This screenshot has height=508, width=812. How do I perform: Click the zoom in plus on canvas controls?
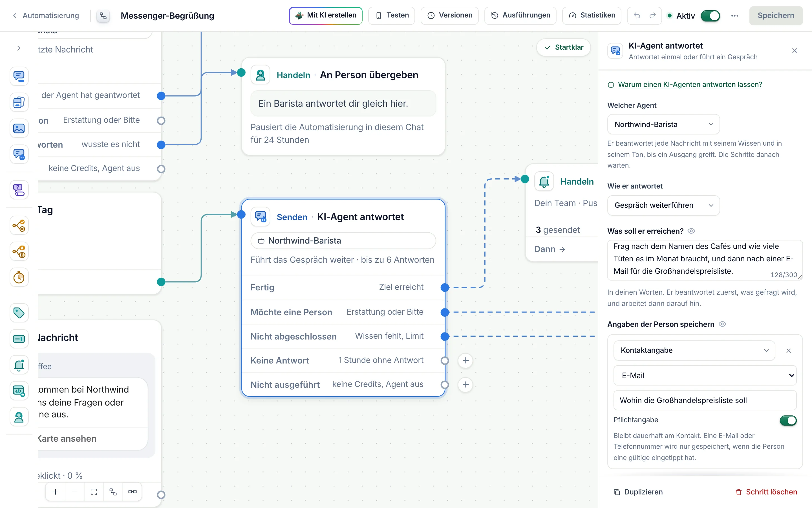[56, 492]
